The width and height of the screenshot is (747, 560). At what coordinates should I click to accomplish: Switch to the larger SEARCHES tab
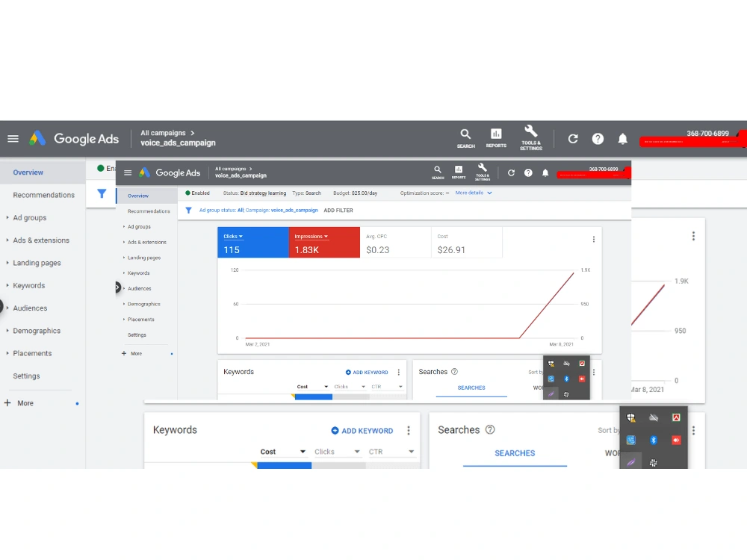coord(515,453)
